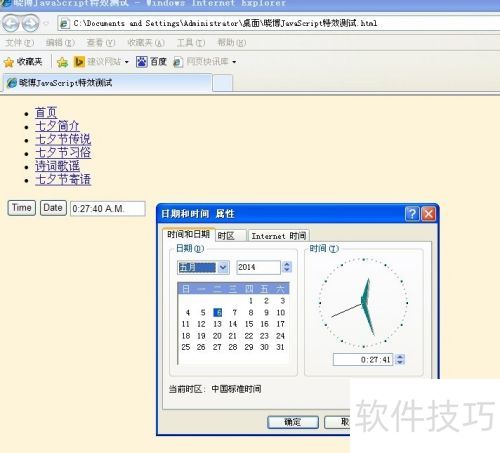Click the web slice gallery page icon
Image resolution: width=500 pixels, height=453 pixels.
tap(178, 62)
